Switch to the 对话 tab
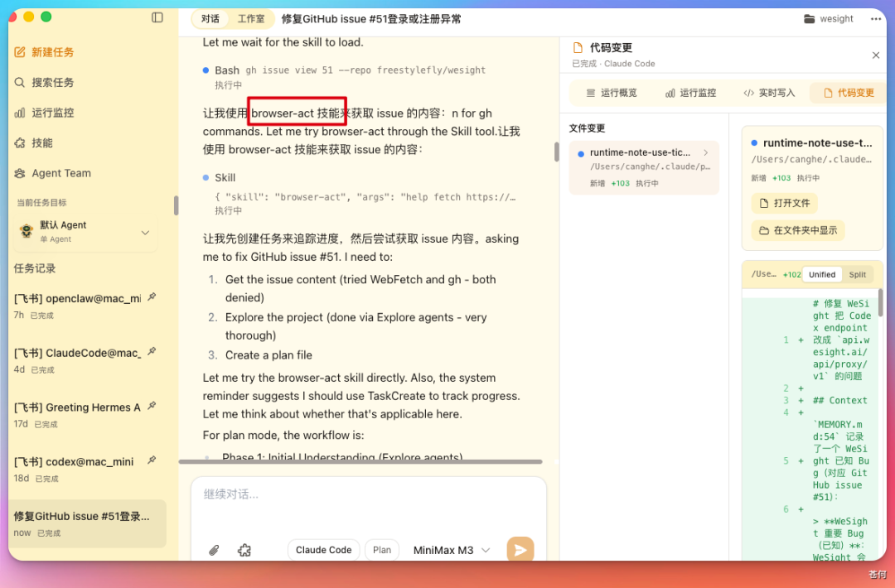The image size is (895, 588). (210, 19)
